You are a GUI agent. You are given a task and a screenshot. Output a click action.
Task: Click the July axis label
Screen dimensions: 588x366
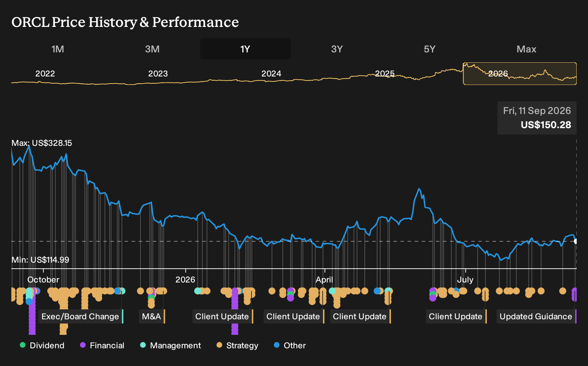coord(465,280)
